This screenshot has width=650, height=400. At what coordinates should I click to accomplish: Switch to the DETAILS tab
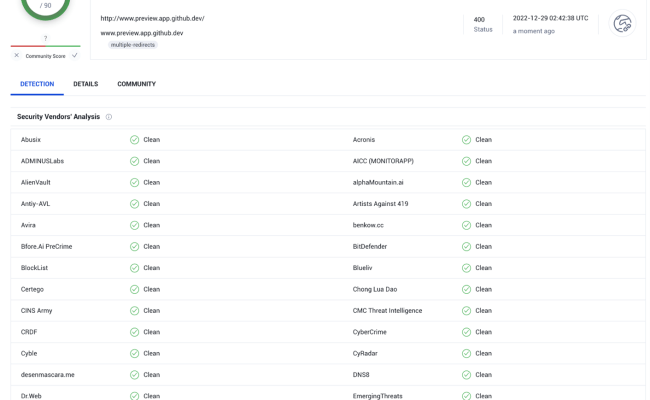point(86,84)
